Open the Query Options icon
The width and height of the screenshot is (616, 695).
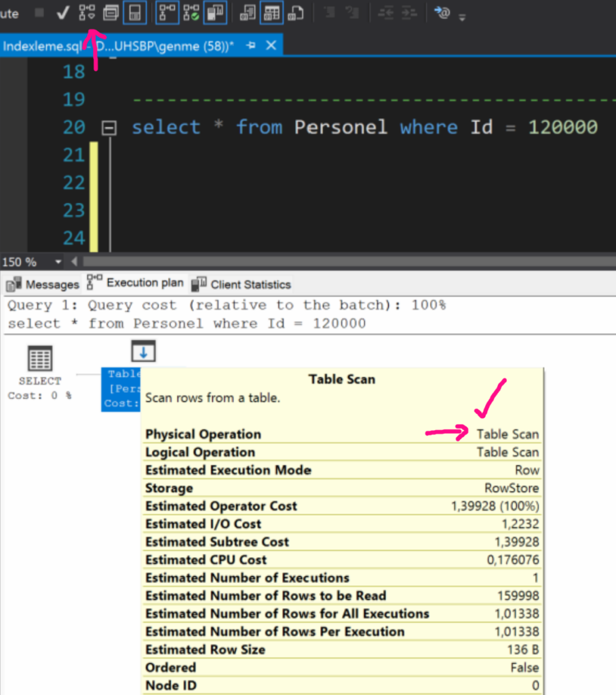click(x=110, y=13)
